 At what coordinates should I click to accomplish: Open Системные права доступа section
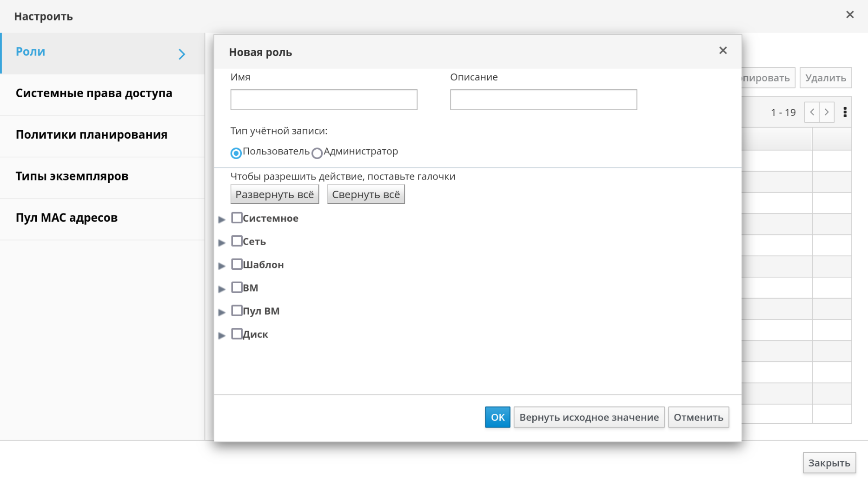(94, 93)
